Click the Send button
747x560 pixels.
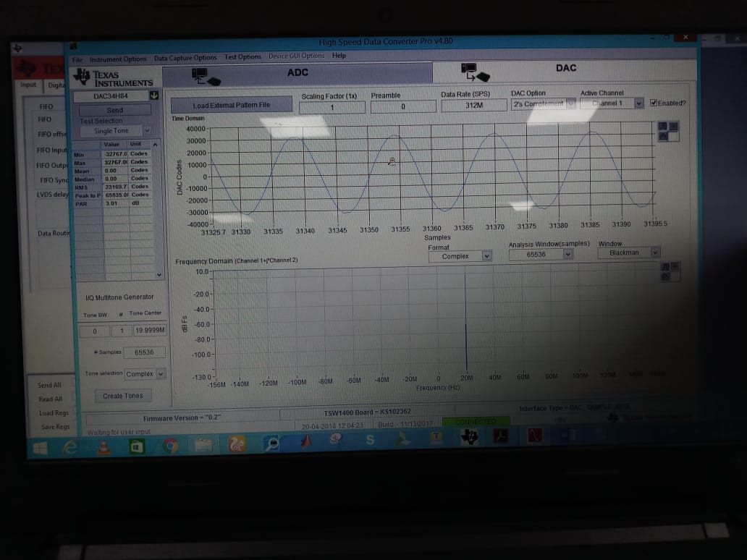coord(115,110)
